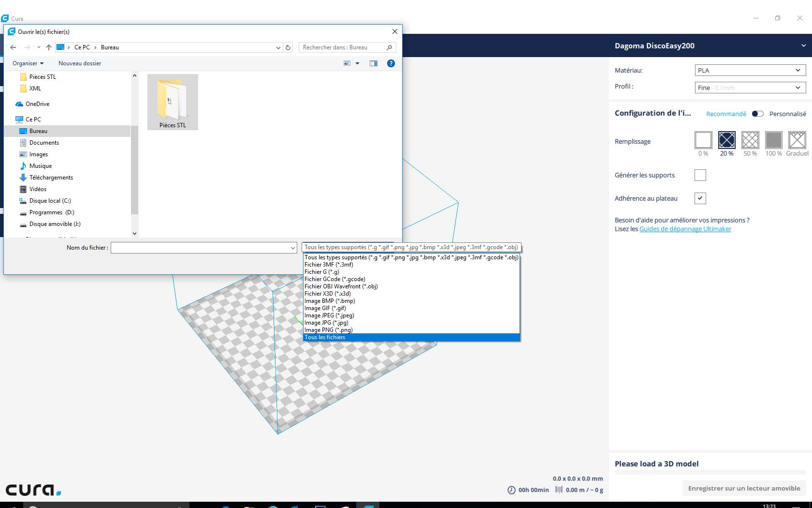Choose Image BMP (*.bmp) filter

[411, 301]
